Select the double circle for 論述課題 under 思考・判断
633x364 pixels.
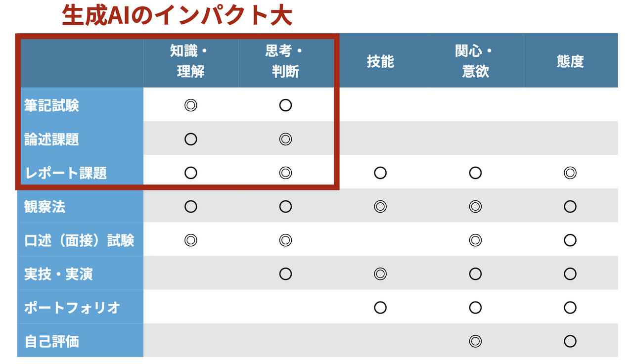coord(285,139)
